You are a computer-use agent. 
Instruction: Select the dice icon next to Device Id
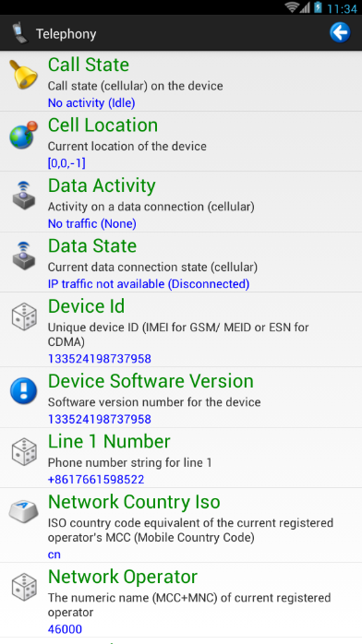click(x=24, y=316)
